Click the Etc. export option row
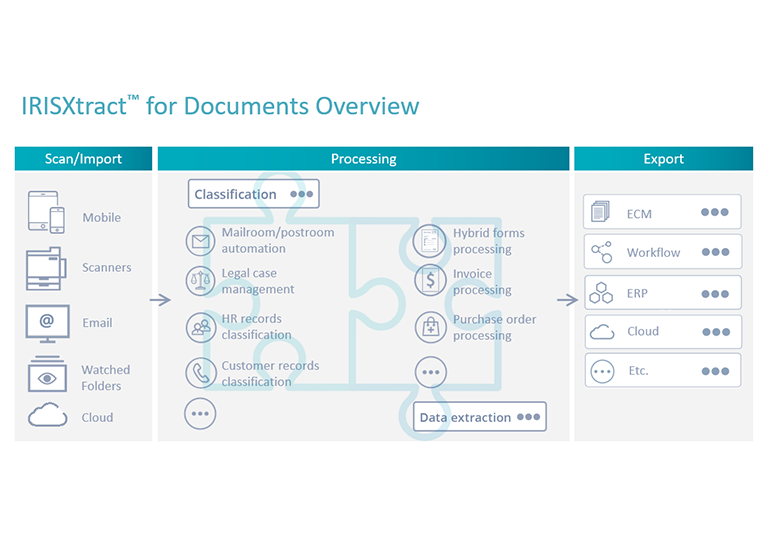This screenshot has width=770, height=541. [662, 370]
